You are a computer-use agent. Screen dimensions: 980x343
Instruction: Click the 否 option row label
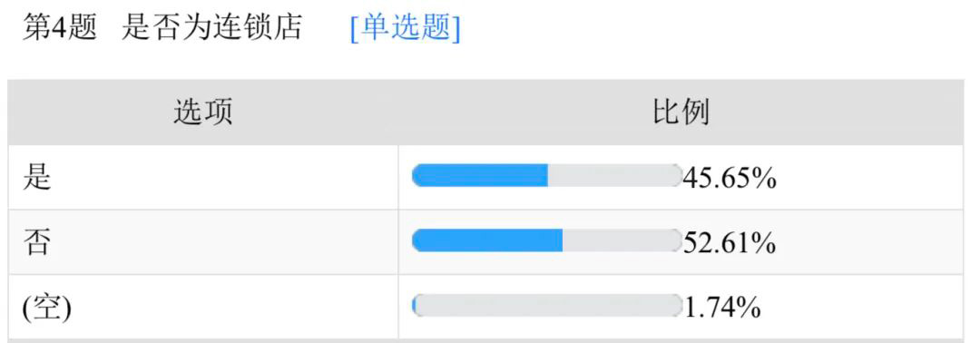36,242
